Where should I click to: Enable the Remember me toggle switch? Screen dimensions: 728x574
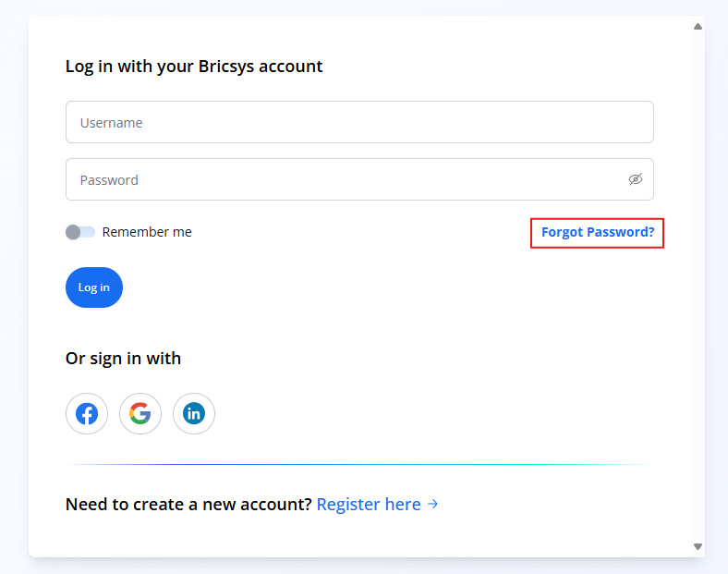[x=80, y=232]
